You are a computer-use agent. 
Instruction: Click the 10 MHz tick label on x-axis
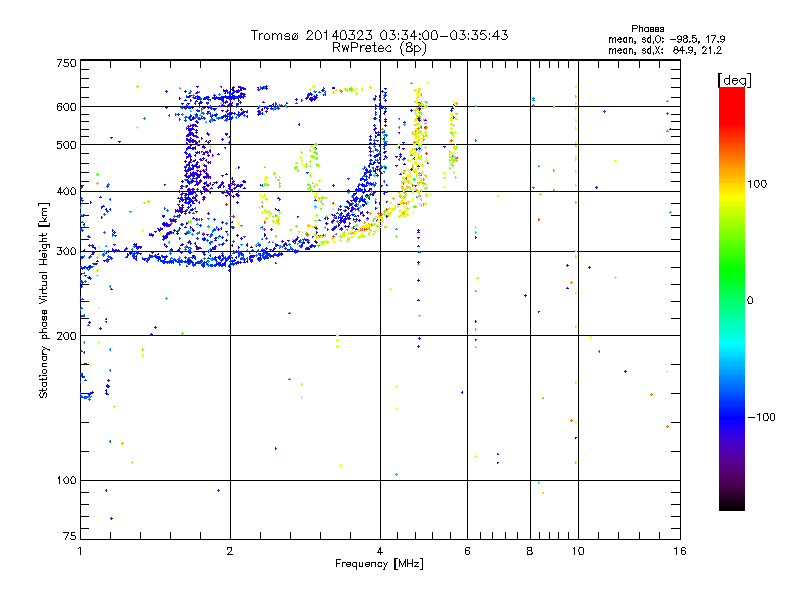pos(578,551)
